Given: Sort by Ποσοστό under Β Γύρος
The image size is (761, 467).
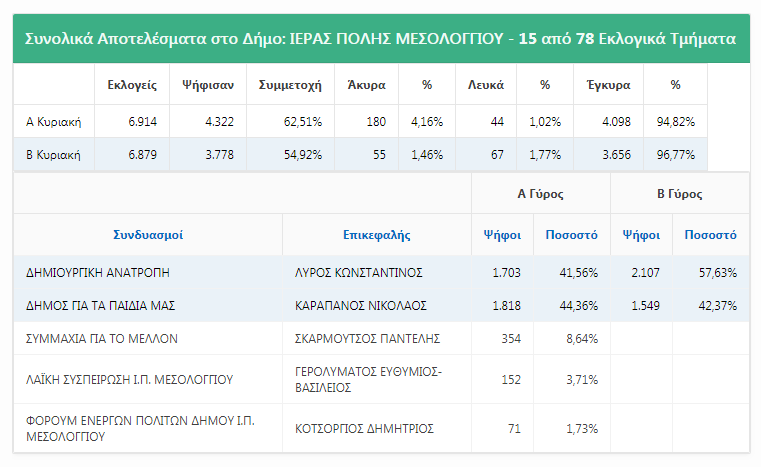Looking at the screenshot, I should pyautogui.click(x=710, y=235).
